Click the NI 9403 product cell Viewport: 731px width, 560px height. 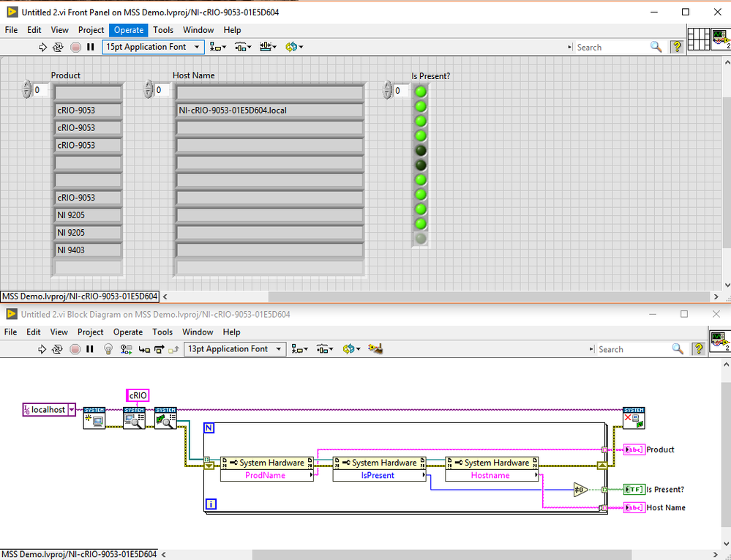coord(88,250)
